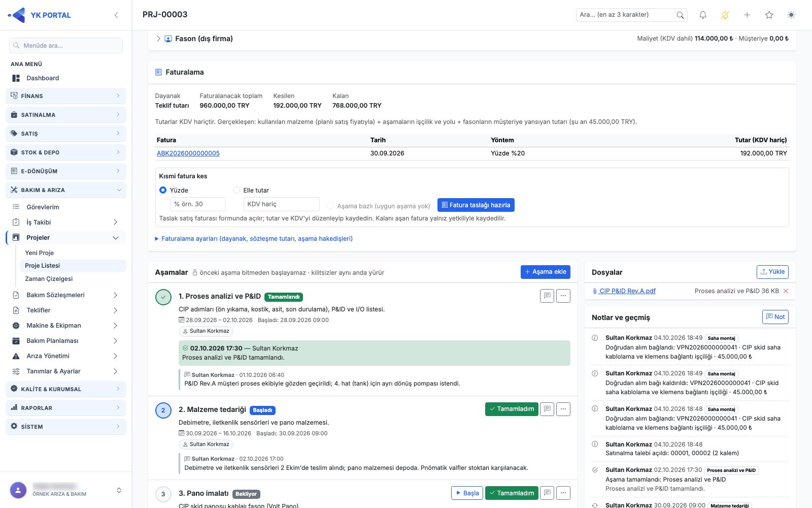
Task: Click the KDV hariç amount field
Action: (x=281, y=204)
